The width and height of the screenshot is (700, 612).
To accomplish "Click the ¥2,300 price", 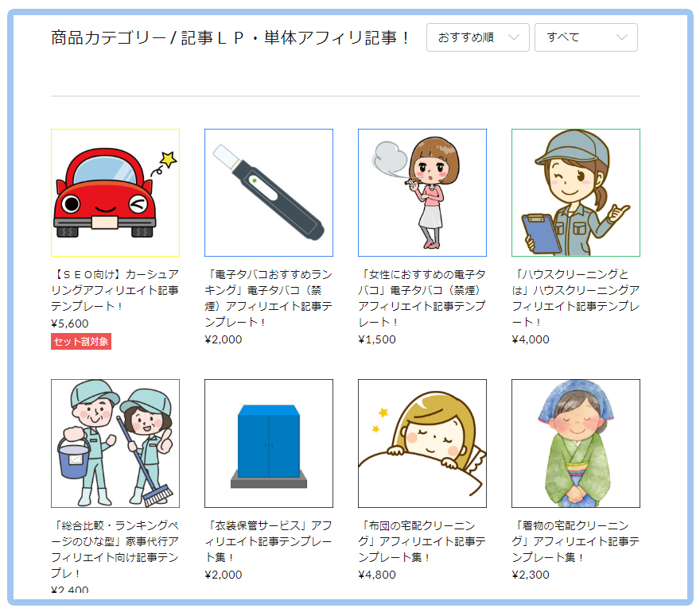I will (531, 575).
